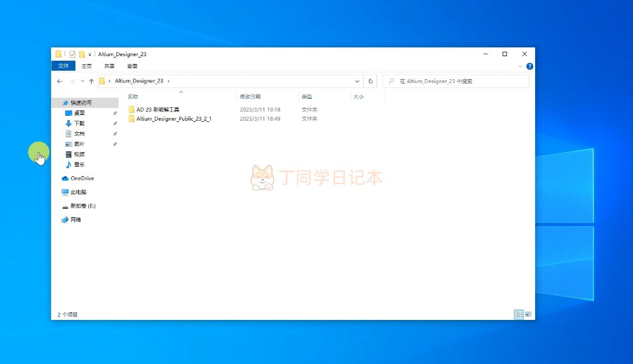
Task: Expand the chevron after Altium_Designer_23 breadcrumb
Action: 169,81
